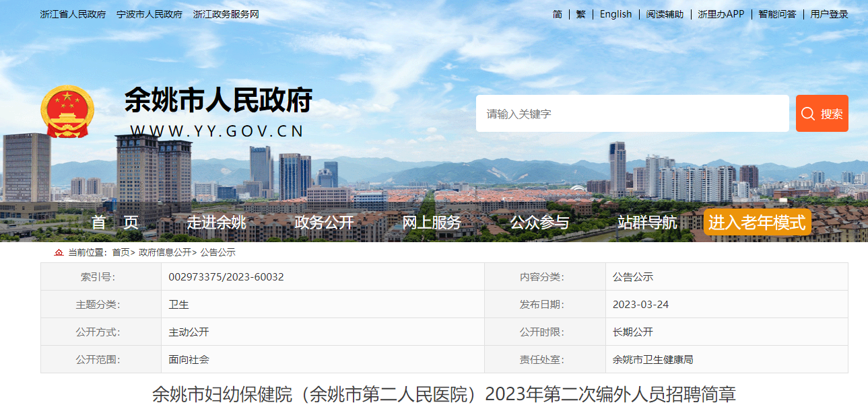
Task: Open 政务公开 navigation item
Action: [325, 223]
